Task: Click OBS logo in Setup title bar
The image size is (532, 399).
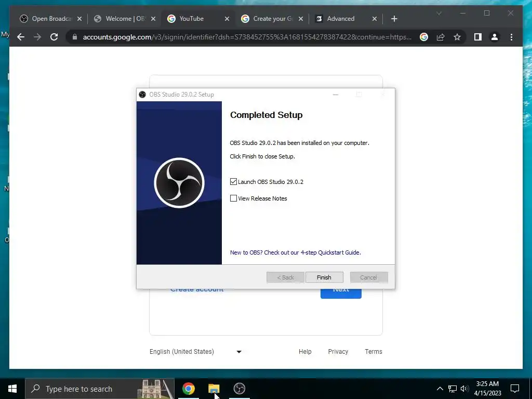Action: pyautogui.click(x=142, y=95)
